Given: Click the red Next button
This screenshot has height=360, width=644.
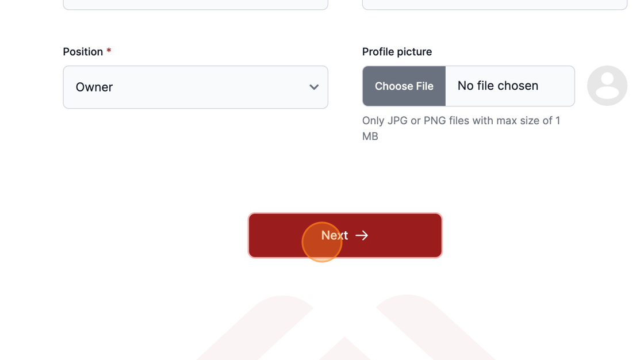Looking at the screenshot, I should point(345,235).
